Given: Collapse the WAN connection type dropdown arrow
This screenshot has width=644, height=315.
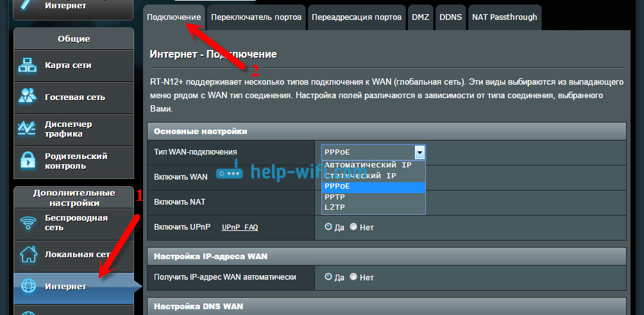Looking at the screenshot, I should click(x=419, y=152).
